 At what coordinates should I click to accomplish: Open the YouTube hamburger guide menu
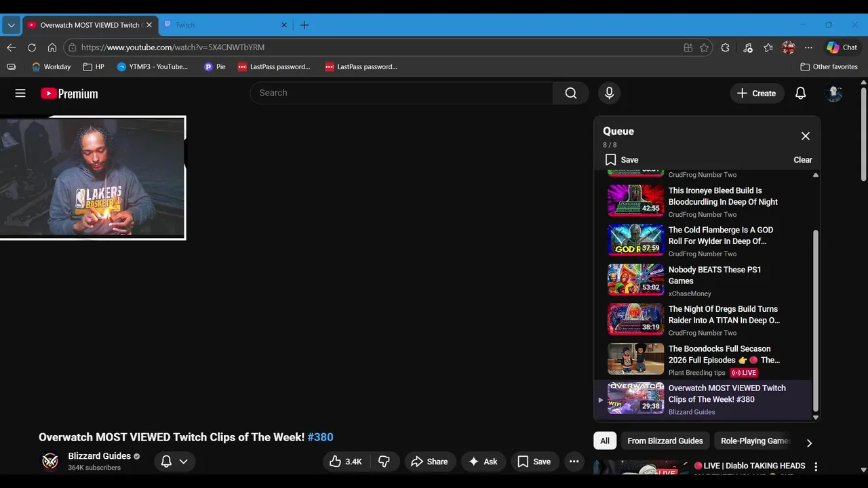20,94
